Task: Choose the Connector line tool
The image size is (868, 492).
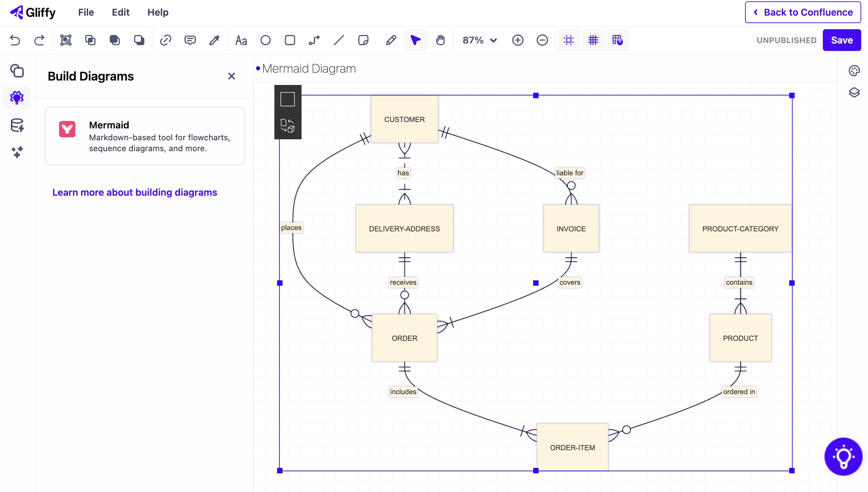Action: [x=313, y=40]
